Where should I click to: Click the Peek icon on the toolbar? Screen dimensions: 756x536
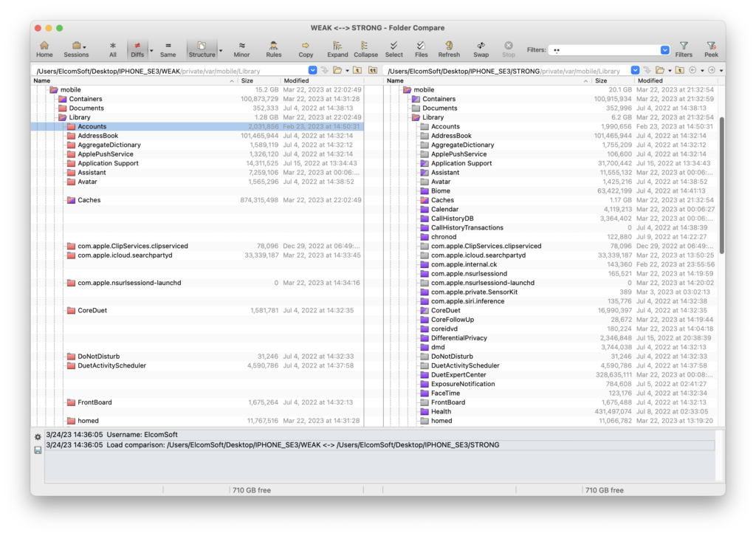(711, 47)
